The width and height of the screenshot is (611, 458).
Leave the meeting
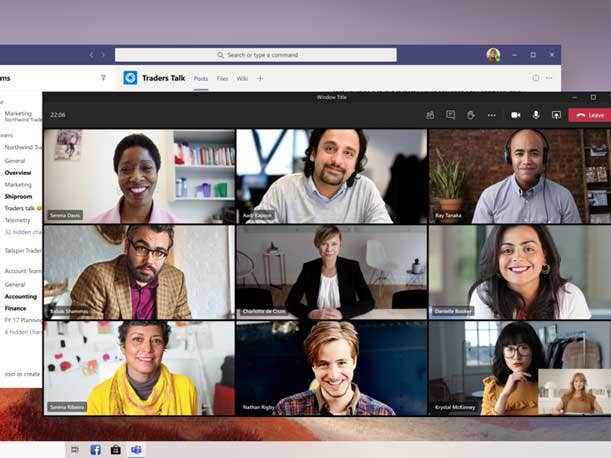tap(590, 115)
